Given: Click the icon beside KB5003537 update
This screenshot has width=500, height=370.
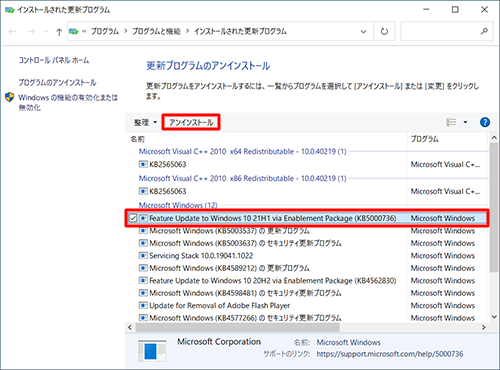Looking at the screenshot, I should (143, 231).
